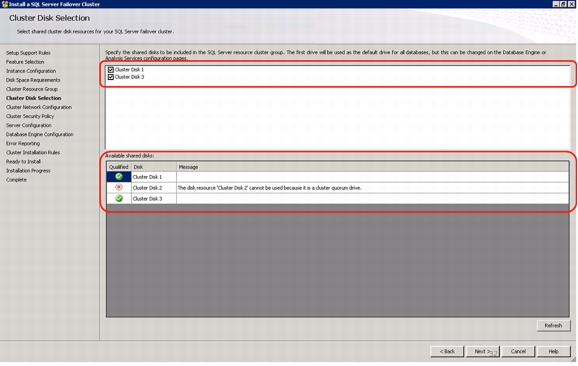Close the installer window
578x366 pixels.
571,4
